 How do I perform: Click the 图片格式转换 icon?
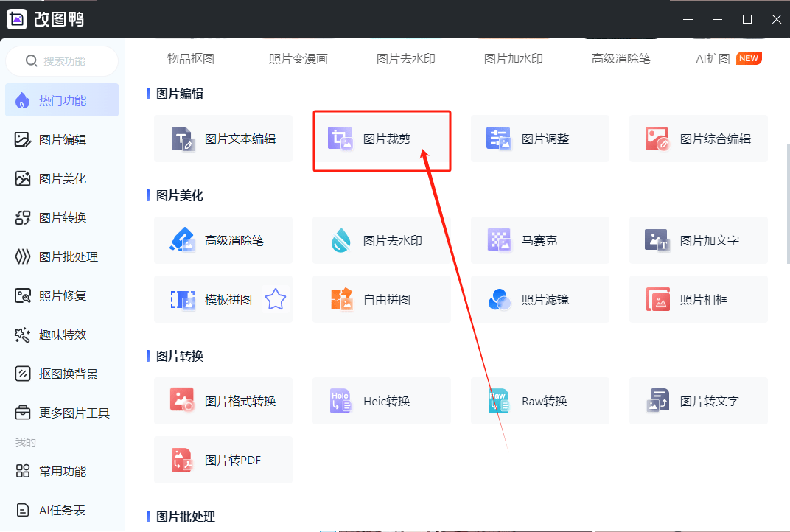click(182, 400)
